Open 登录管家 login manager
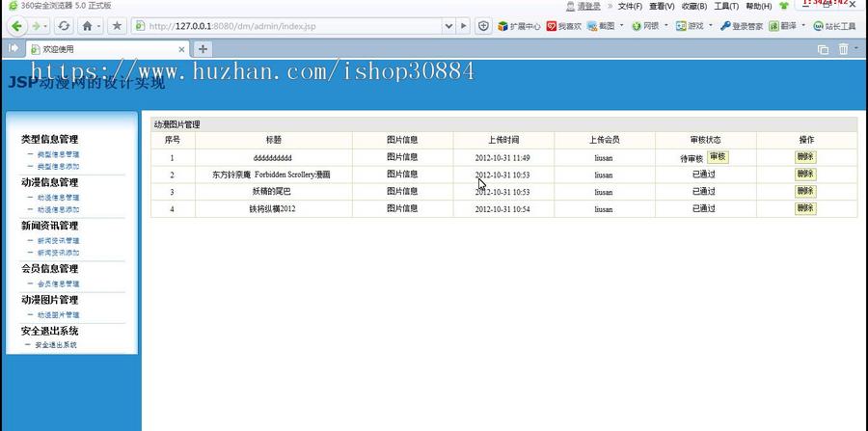This screenshot has width=868, height=431. (x=742, y=26)
